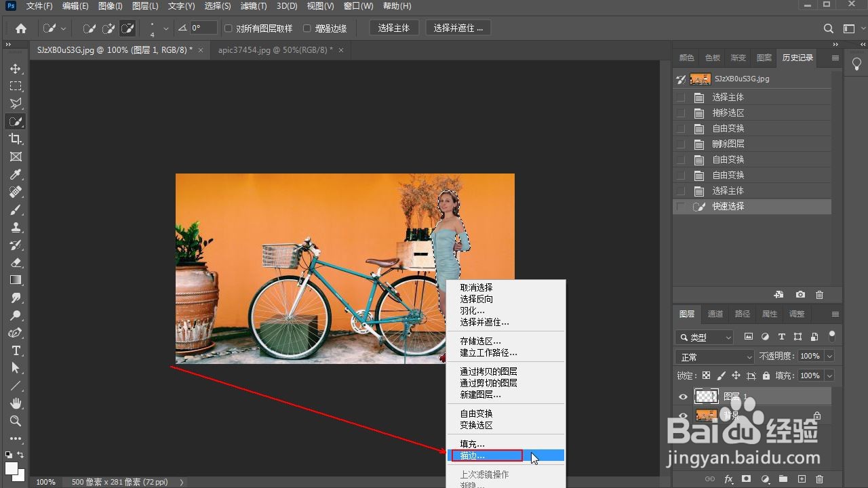Image resolution: width=868 pixels, height=488 pixels.
Task: Add a layer mask
Action: (747, 479)
